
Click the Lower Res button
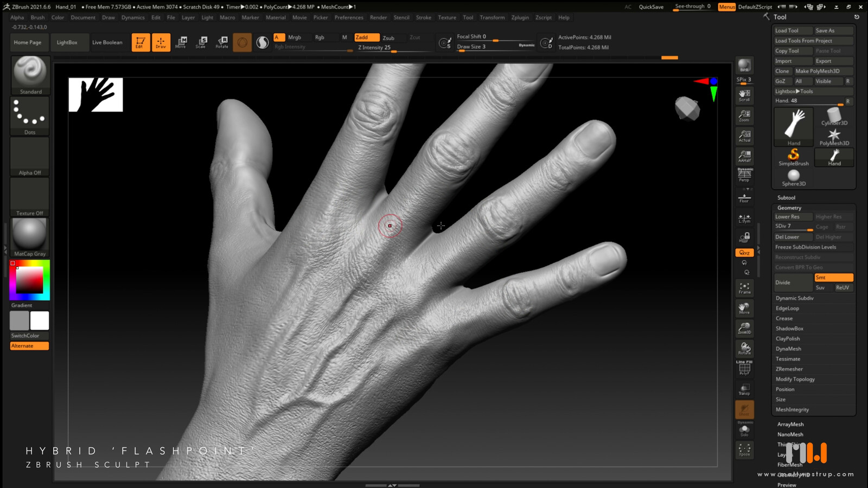pos(793,217)
